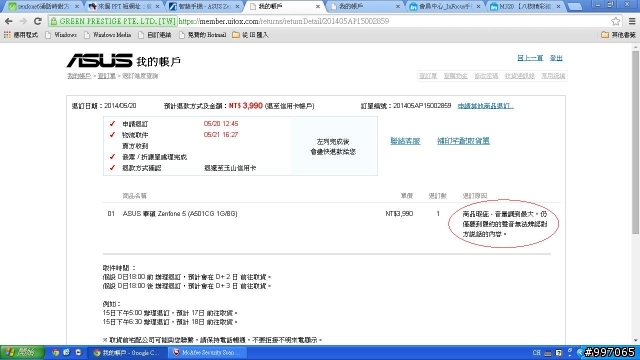Close the first tab 'zenfone6'

click(x=77, y=7)
